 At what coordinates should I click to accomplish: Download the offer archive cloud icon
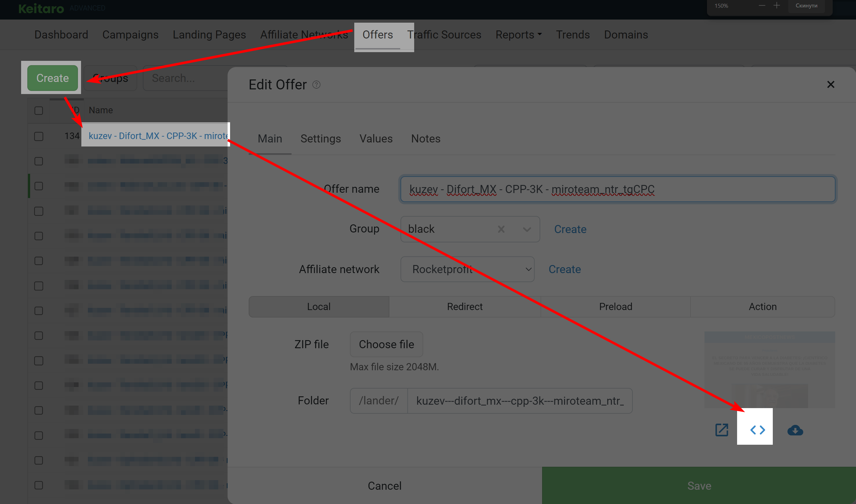point(795,430)
